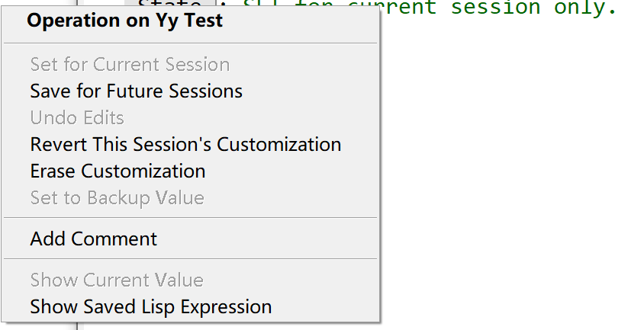Screen dimensions: 644x330
Task: Click the dimmed Set to Backup Value item
Action: [117, 197]
